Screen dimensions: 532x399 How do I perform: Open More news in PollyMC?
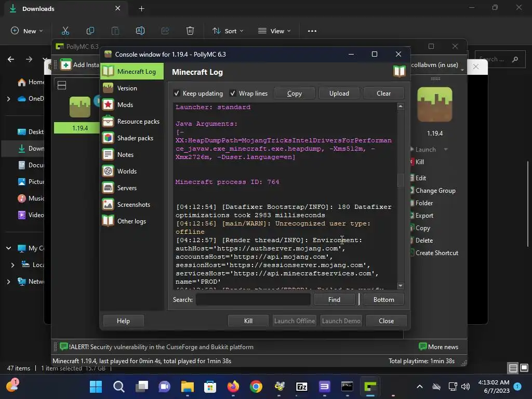tap(438, 347)
